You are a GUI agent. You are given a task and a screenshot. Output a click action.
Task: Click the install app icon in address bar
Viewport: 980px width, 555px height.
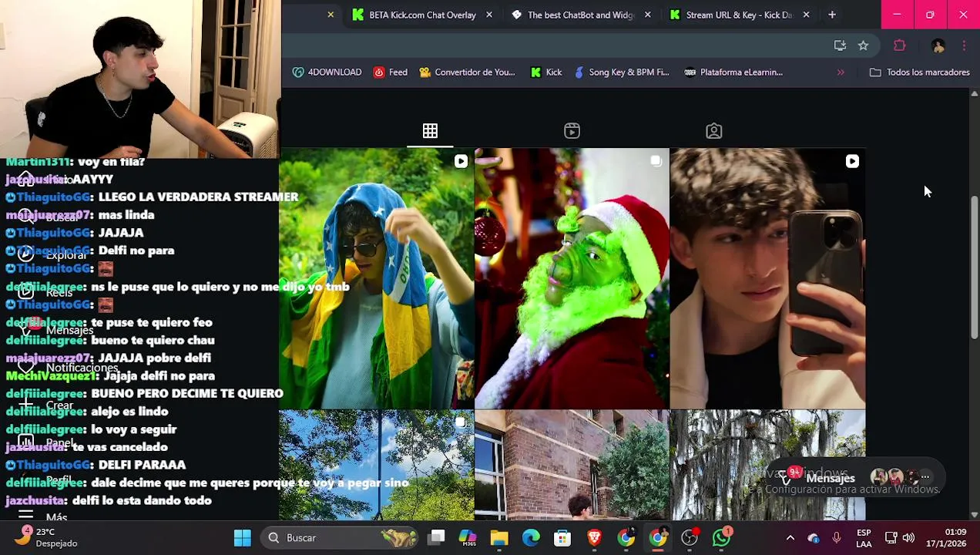[x=840, y=46]
